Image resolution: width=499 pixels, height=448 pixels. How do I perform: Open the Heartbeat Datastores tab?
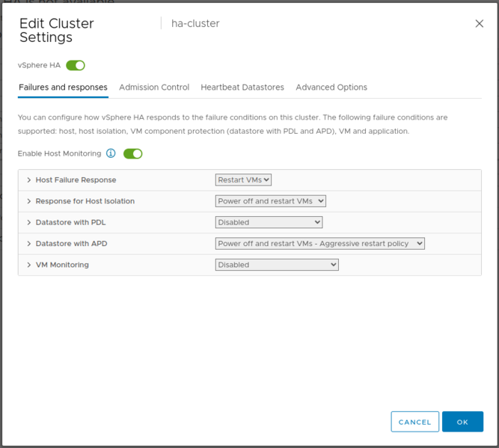[x=242, y=88]
